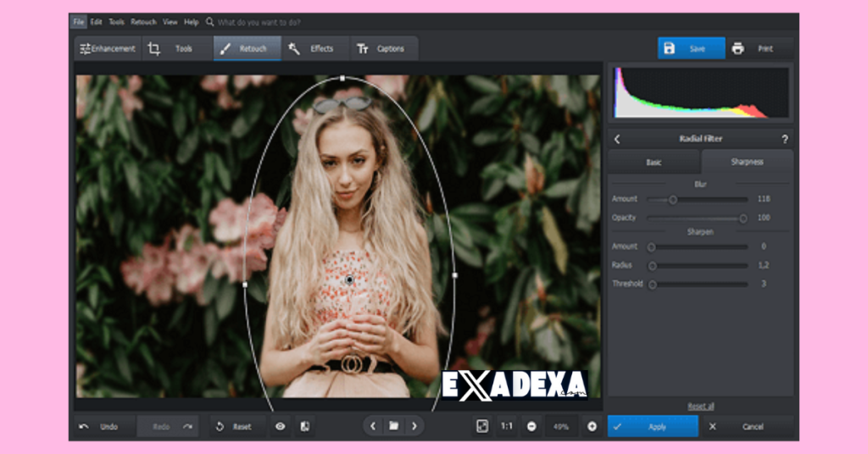Click the Blur Amount value 118

764,198
